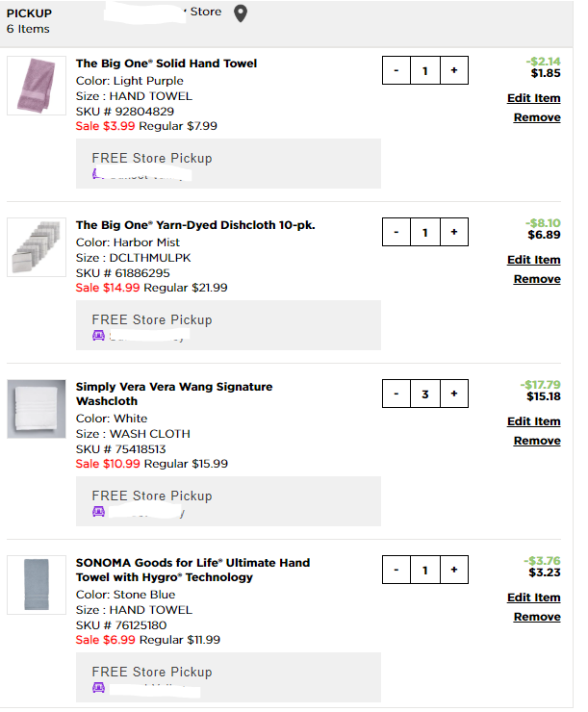Image resolution: width=588 pixels, height=712 pixels.
Task: Increase quantity of Solid Hand Towel
Action: point(454,70)
